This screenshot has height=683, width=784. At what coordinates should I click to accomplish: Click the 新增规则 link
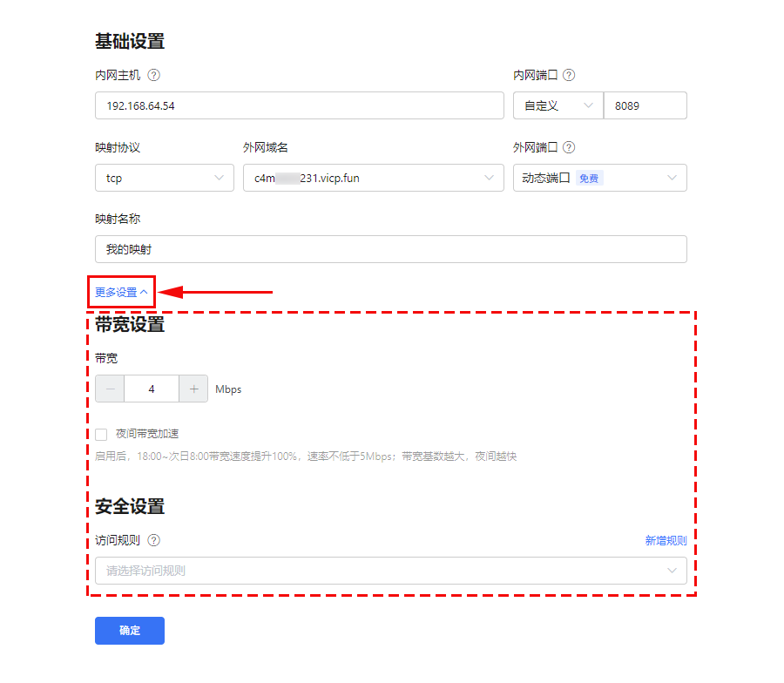(666, 541)
